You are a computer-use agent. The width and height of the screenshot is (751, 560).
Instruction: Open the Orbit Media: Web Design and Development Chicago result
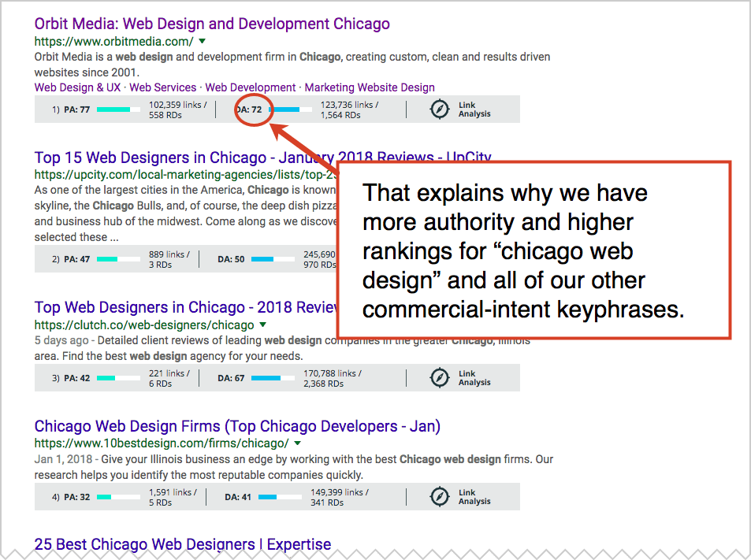[x=212, y=24]
